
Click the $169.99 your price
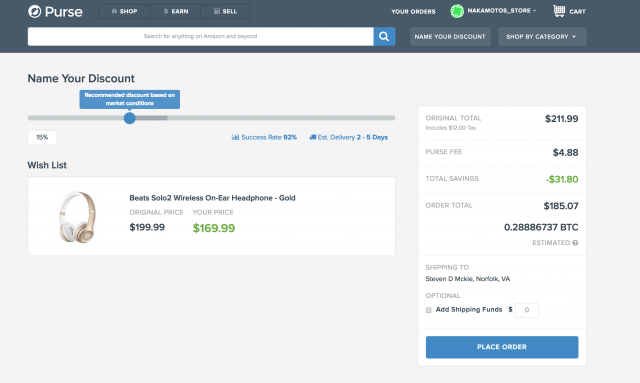pos(214,228)
